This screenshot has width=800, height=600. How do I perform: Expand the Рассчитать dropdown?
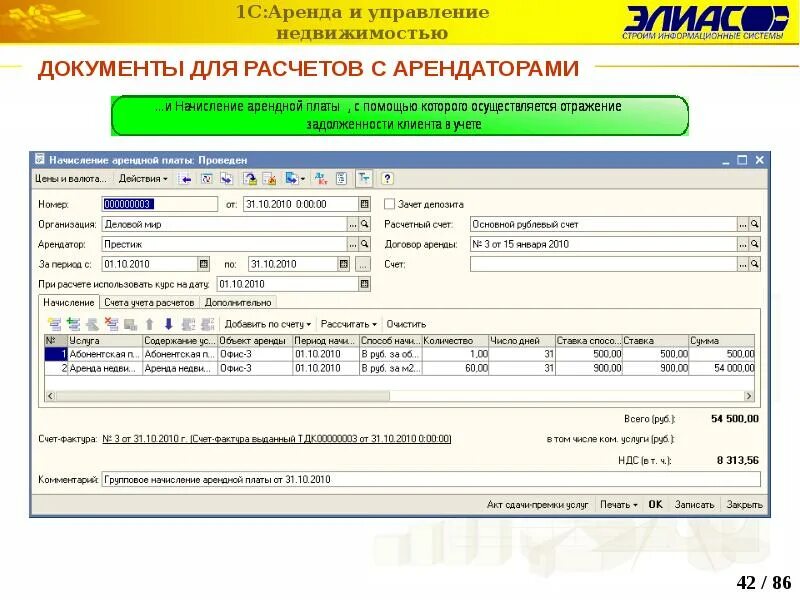coord(348,324)
